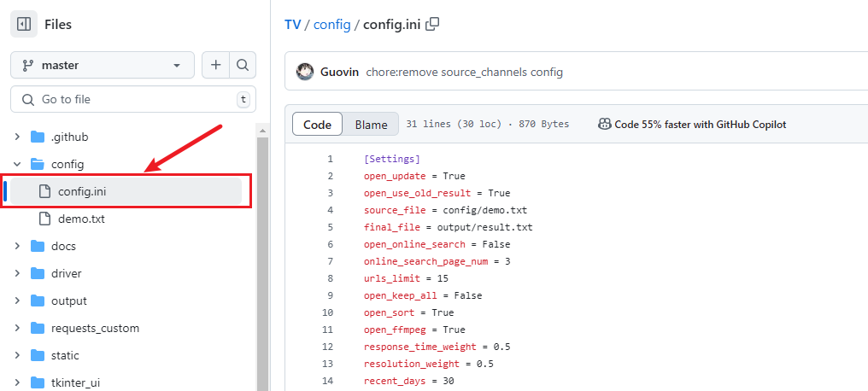
Task: Click the GitHub Copilot icon
Action: tap(605, 124)
